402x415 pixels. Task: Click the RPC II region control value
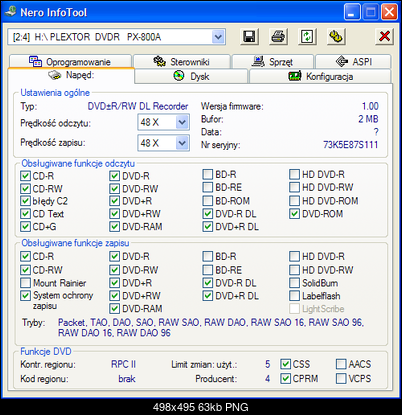[124, 364]
